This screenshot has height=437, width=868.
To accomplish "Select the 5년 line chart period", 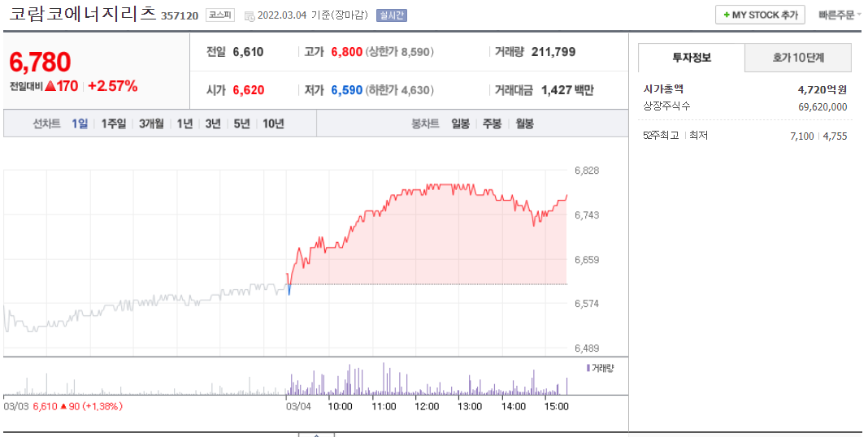I will [x=242, y=123].
